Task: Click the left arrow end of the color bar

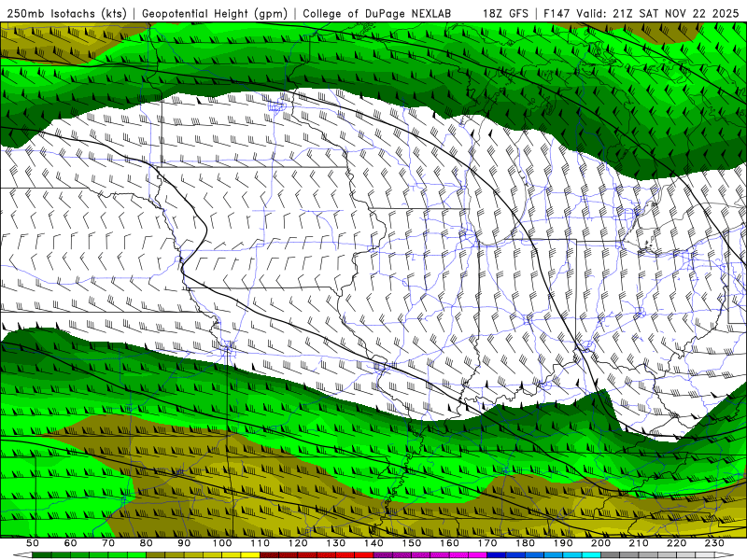Action: [22, 555]
